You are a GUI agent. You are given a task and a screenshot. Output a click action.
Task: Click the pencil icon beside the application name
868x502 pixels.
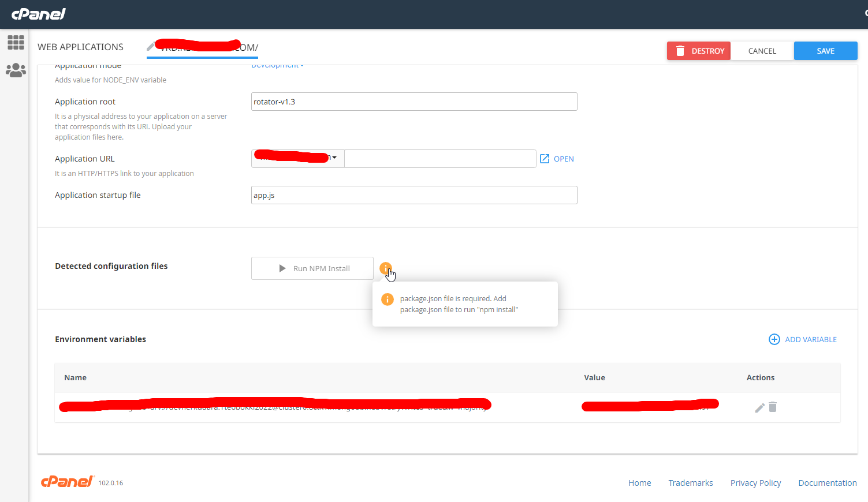[x=151, y=47]
